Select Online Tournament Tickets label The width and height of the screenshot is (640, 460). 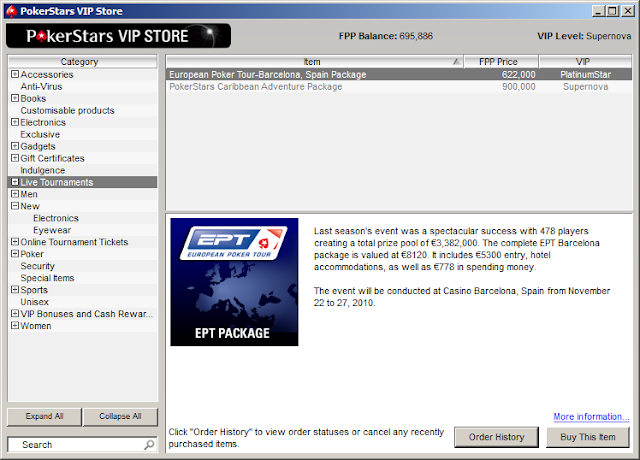[74, 242]
